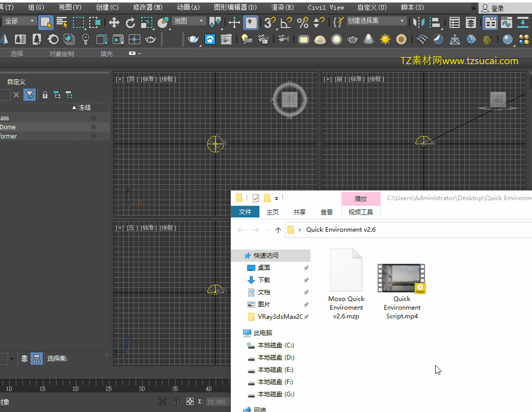Activate the Select and Scale tool

tap(147, 22)
